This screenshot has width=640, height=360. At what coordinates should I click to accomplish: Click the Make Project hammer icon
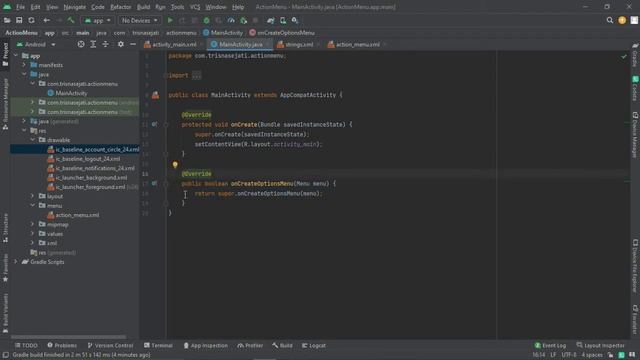click(71, 20)
